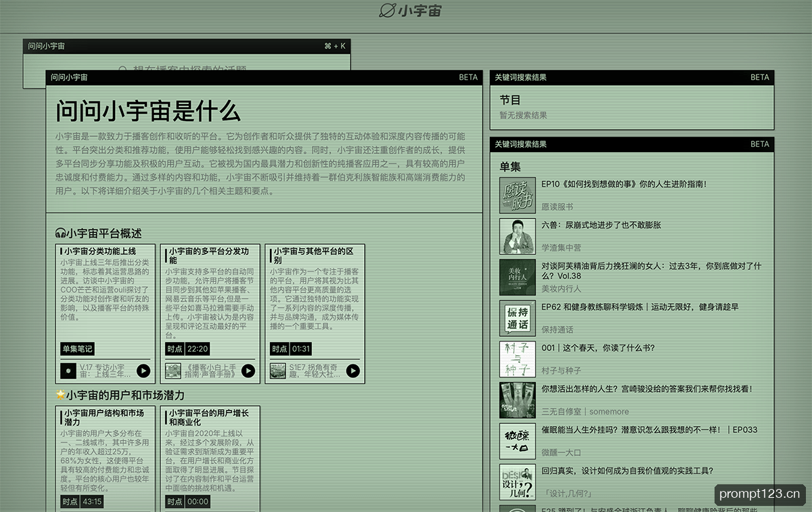Open V.17 专访小宇宙 episode cover art
This screenshot has height=512, width=812.
pos(68,371)
